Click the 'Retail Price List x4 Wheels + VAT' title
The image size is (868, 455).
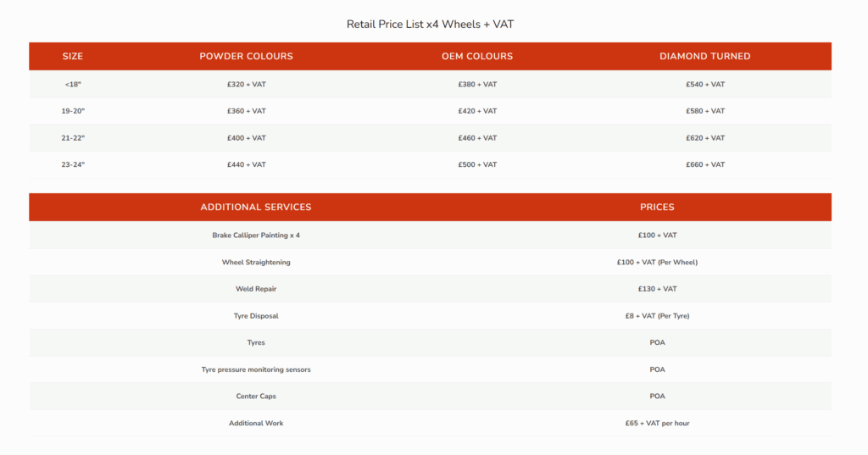[430, 24]
